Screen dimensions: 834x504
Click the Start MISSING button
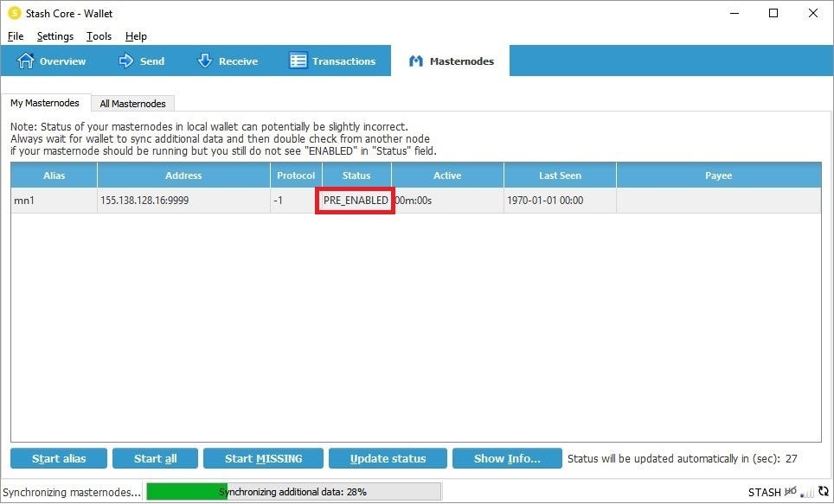click(263, 459)
